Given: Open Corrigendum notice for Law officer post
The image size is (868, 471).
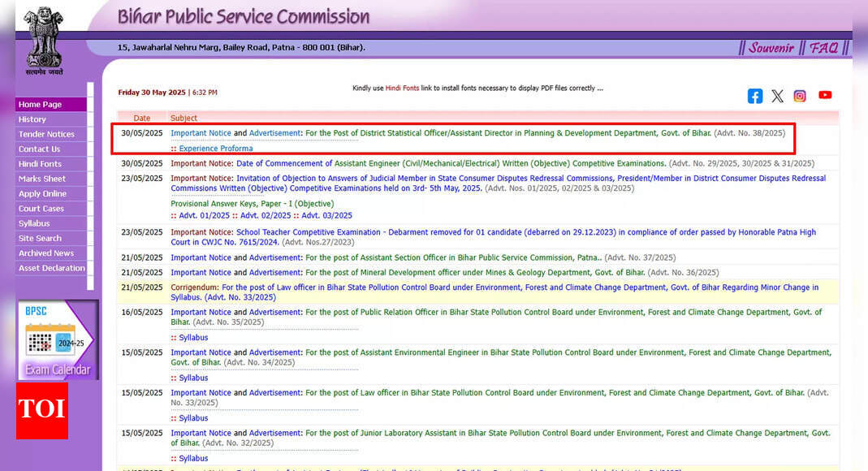Looking at the screenshot, I should 195,287.
